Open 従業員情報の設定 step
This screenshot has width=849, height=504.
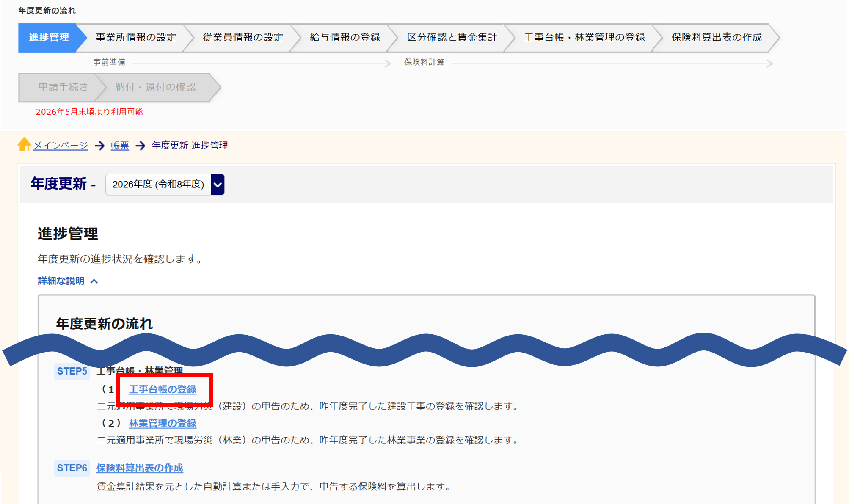pos(243,38)
